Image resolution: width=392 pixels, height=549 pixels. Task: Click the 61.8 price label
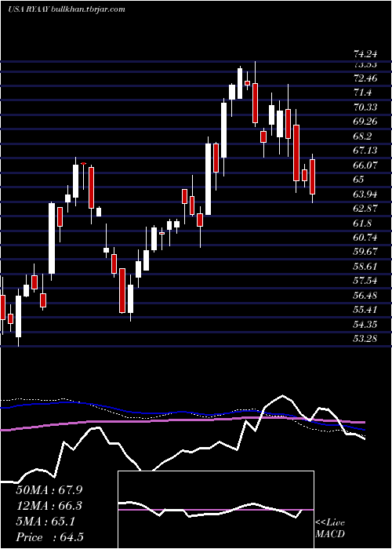[x=363, y=223]
